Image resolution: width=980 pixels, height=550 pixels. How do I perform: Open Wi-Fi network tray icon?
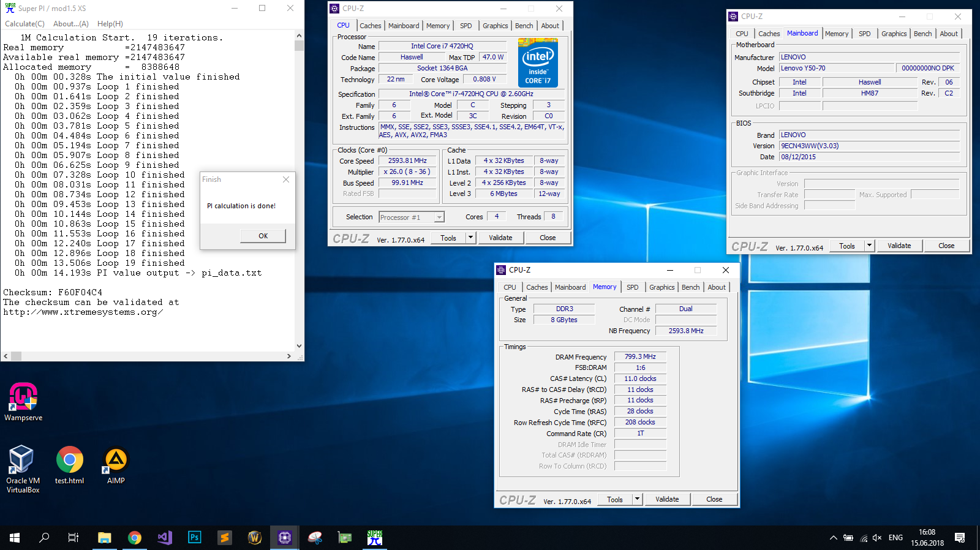864,538
